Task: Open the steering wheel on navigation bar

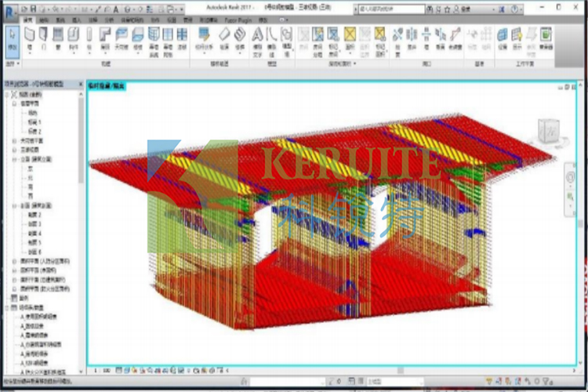Action: [570, 177]
